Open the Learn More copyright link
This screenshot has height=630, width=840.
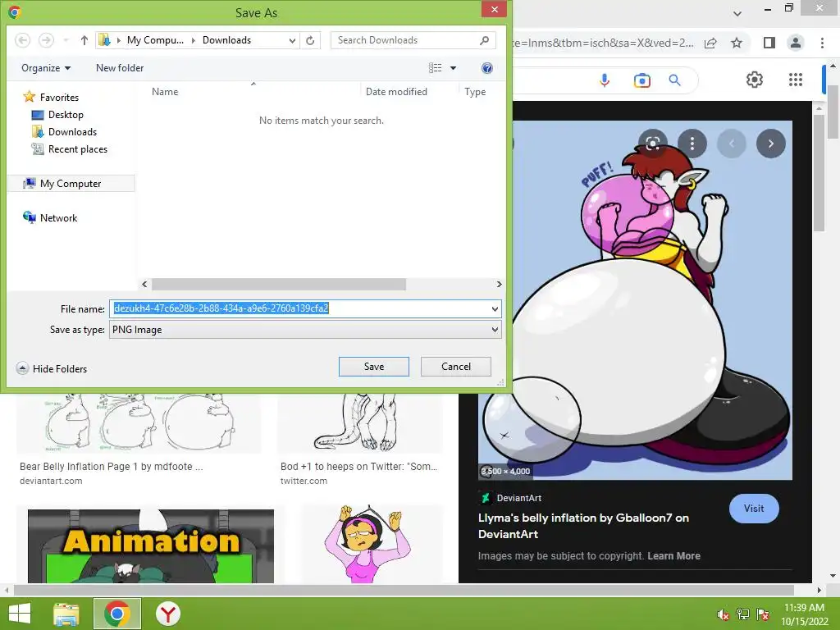673,556
